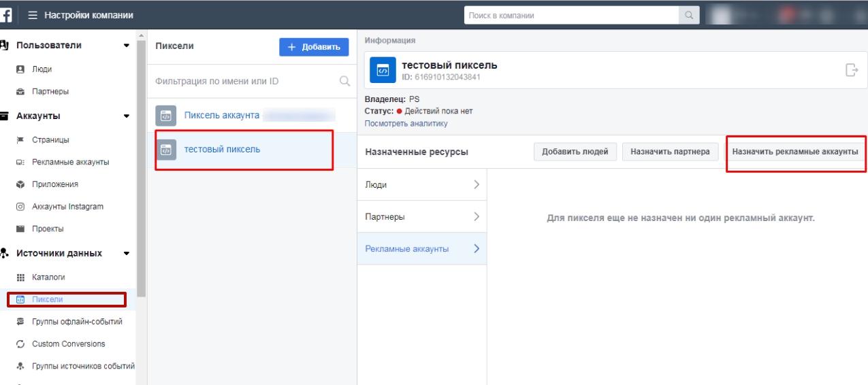868x385 pixels.
Task: Click the Пользователи section header
Action: 49,46
